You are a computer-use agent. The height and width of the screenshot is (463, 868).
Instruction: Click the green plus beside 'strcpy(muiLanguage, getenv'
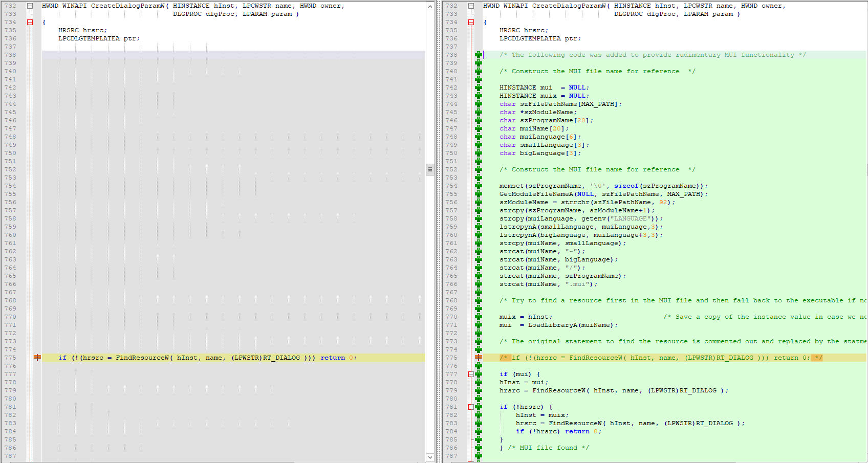[479, 218]
